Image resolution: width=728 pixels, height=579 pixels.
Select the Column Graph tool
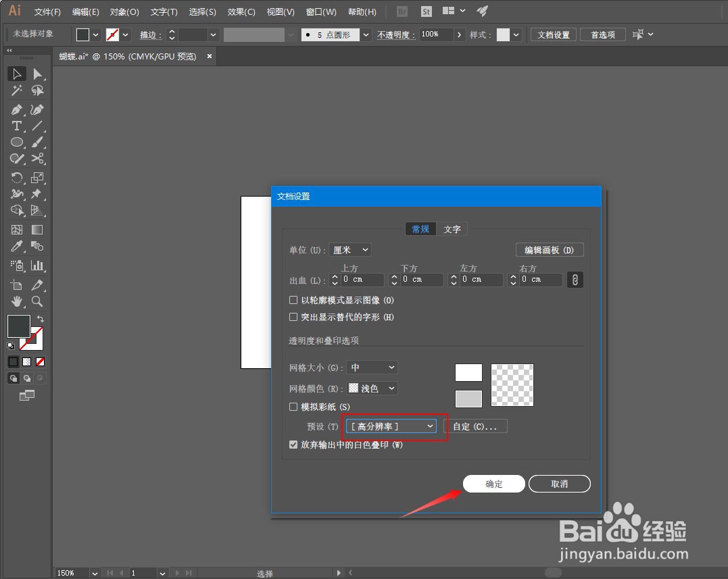click(x=37, y=266)
